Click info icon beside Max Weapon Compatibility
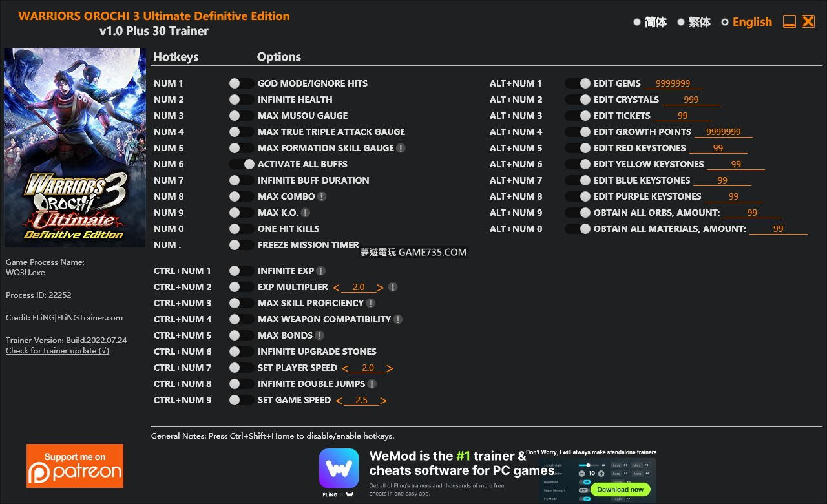 pos(398,319)
